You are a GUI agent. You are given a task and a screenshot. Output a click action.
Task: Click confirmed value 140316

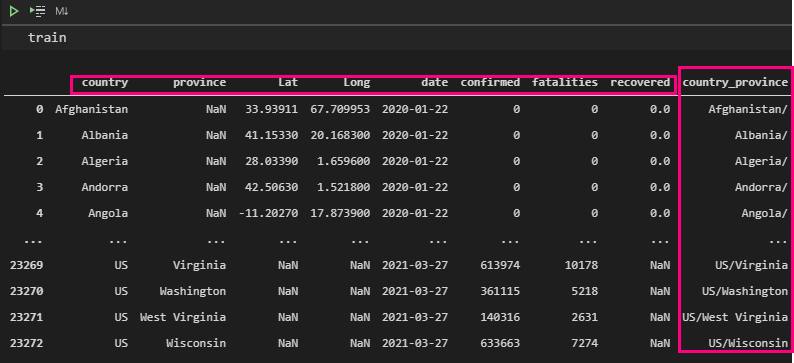pos(500,317)
